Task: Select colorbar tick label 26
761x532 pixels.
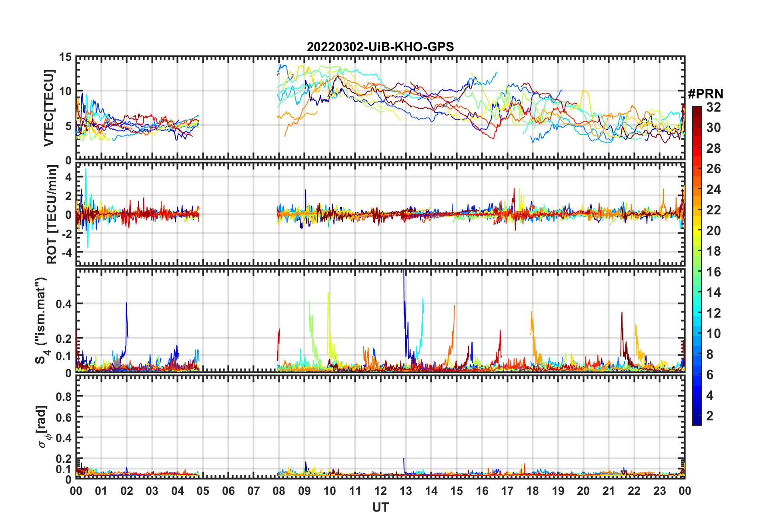Action: (713, 169)
